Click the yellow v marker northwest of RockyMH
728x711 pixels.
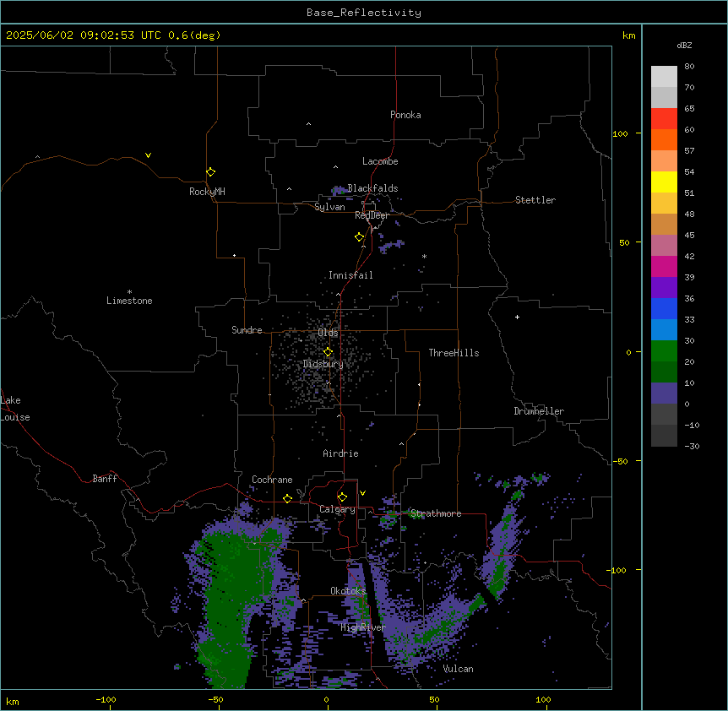click(x=148, y=155)
